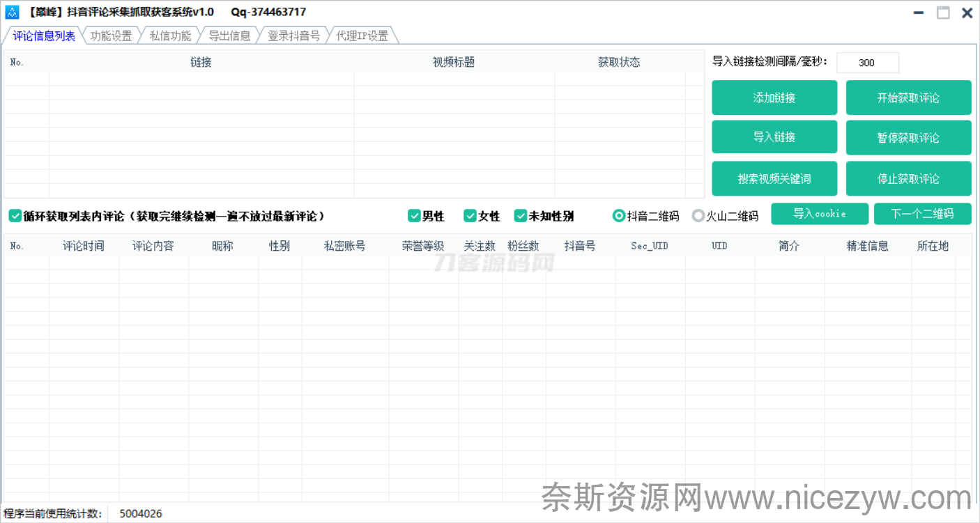Click the Sec_UID column header
Image resolution: width=980 pixels, height=523 pixels.
(650, 246)
